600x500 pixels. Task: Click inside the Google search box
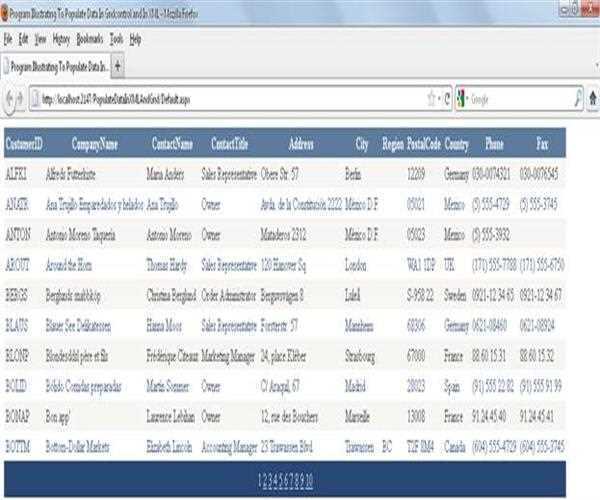518,99
